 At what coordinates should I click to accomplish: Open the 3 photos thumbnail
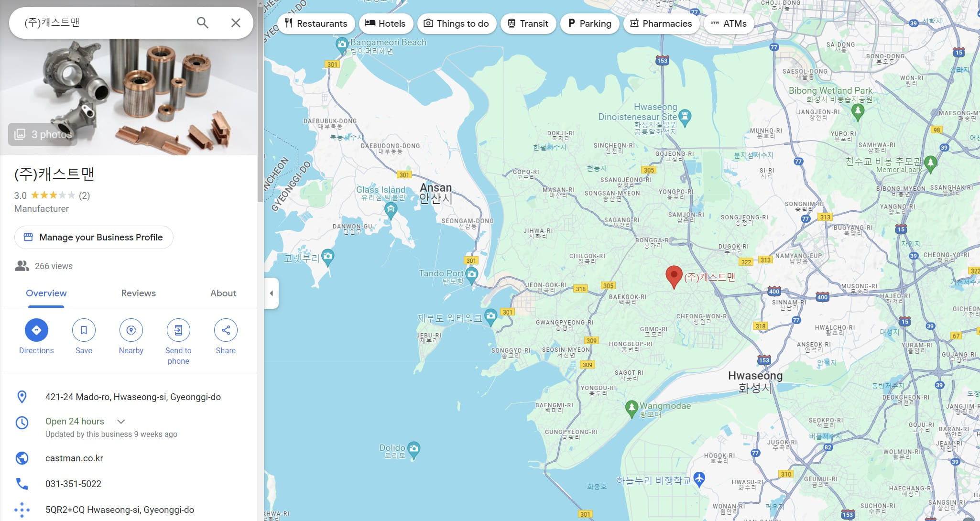(43, 134)
